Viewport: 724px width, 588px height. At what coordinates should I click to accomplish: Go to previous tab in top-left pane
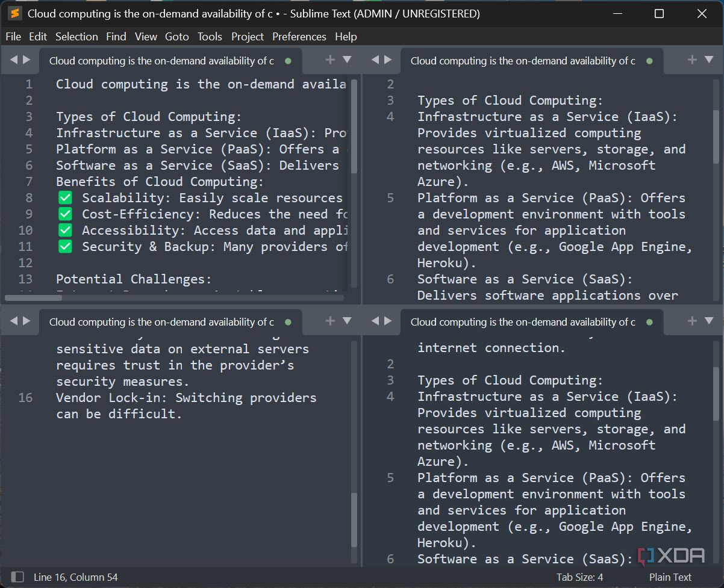pyautogui.click(x=13, y=60)
